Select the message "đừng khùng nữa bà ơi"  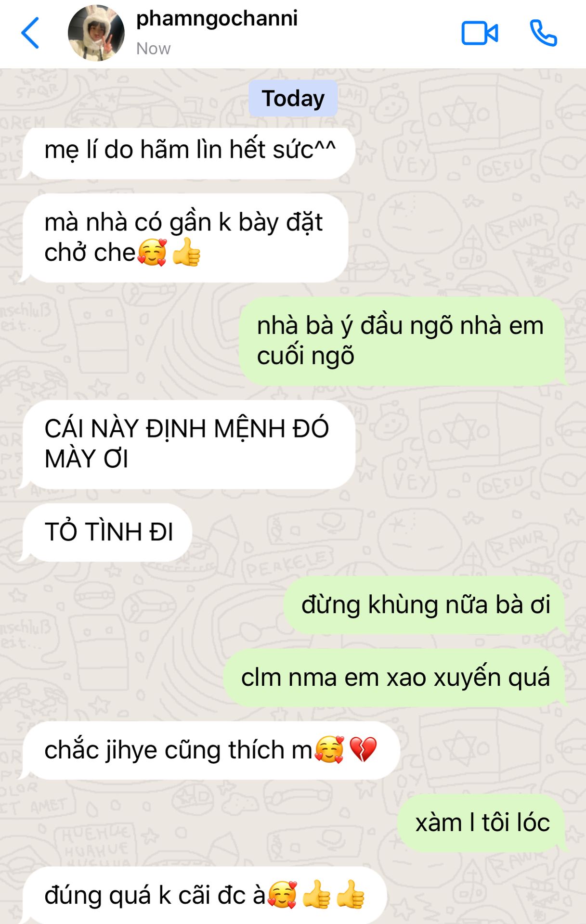point(424,605)
